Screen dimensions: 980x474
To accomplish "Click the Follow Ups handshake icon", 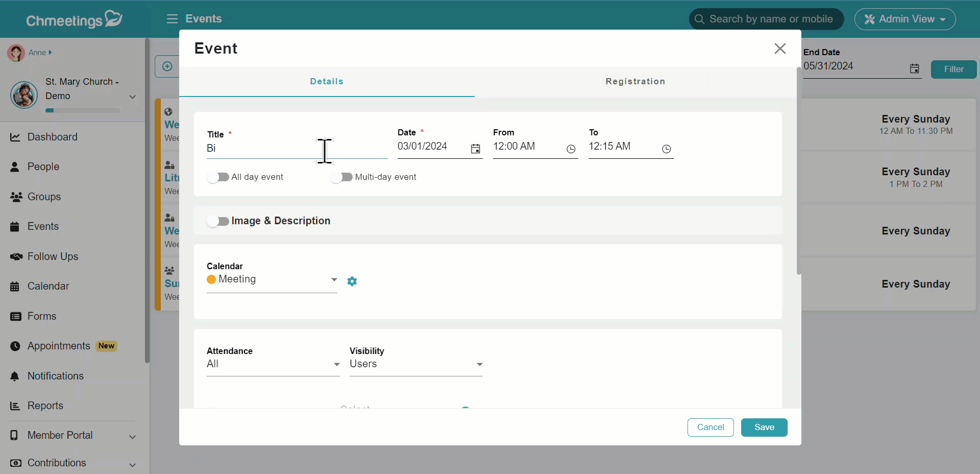I will click(x=16, y=256).
